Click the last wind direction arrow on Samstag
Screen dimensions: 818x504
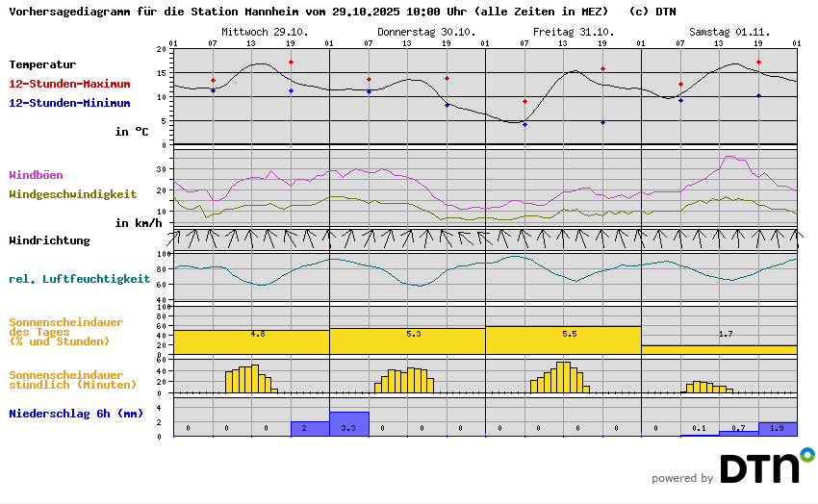[797, 236]
